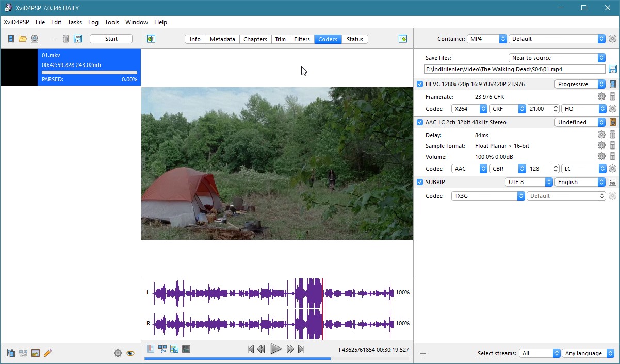Open the CBR audio bitrate mode dropdown
Image resolution: width=620 pixels, height=364 pixels.
(507, 169)
